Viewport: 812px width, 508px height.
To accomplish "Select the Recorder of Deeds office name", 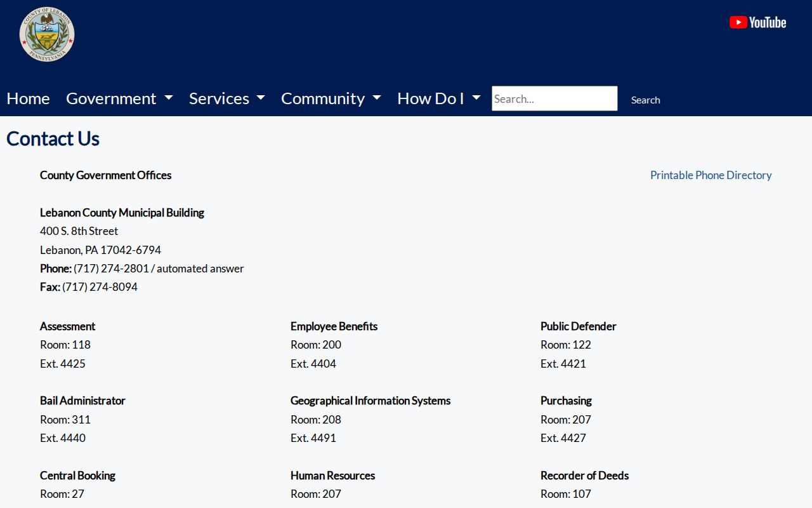I will 585,476.
